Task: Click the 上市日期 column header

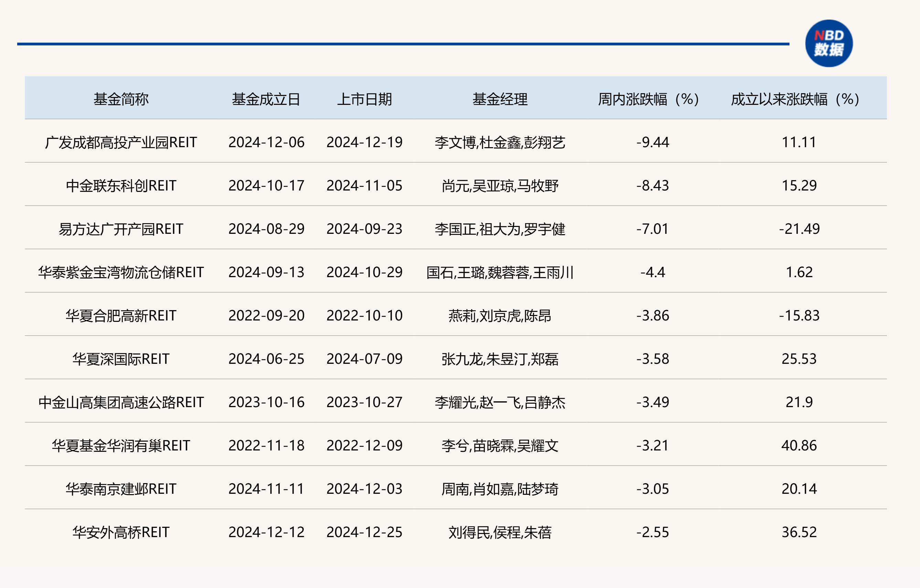Action: pos(364,99)
